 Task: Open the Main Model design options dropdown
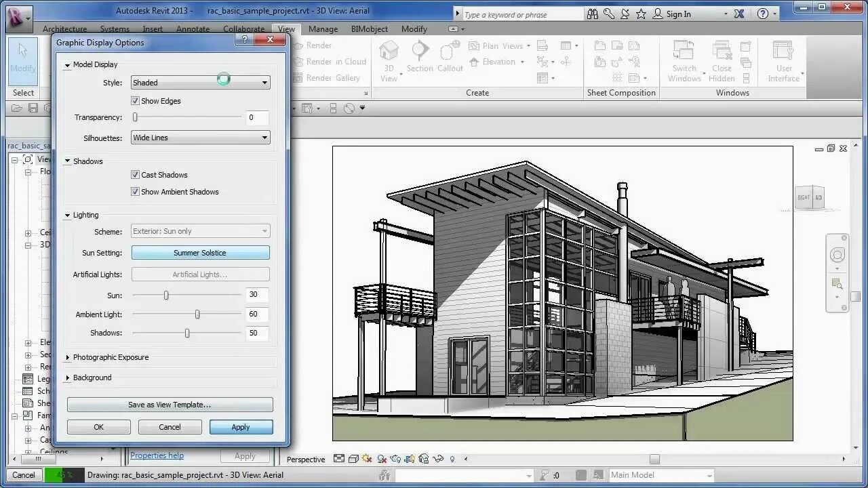click(661, 475)
